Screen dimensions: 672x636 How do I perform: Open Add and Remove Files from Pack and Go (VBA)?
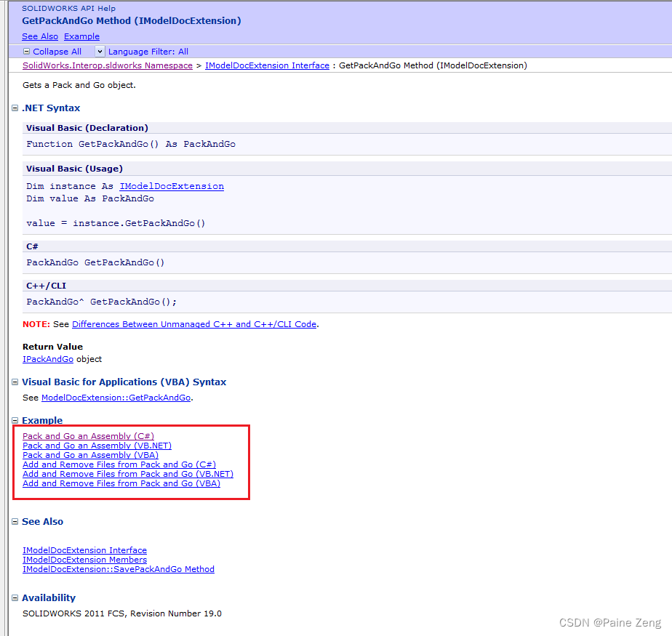click(x=121, y=483)
